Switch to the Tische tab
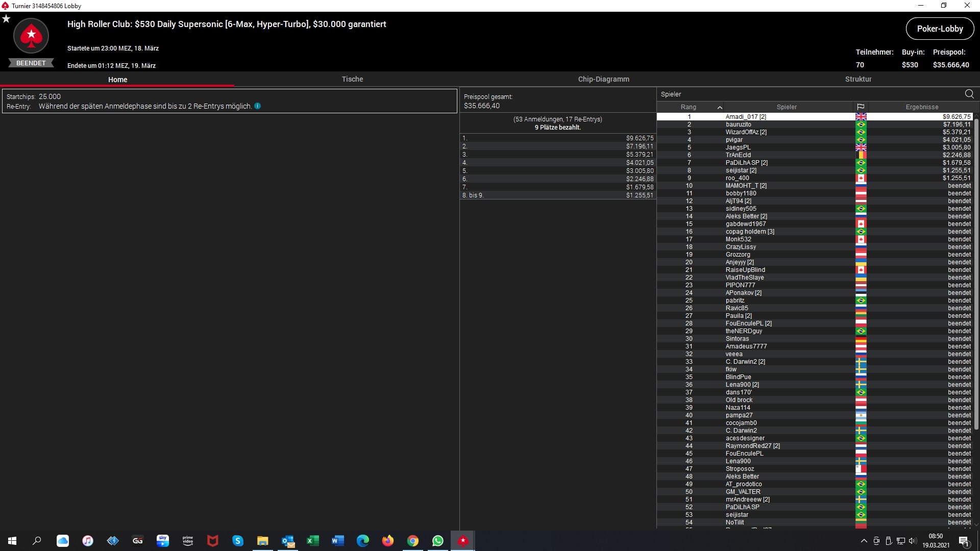Image resolution: width=980 pixels, height=551 pixels. [x=352, y=79]
